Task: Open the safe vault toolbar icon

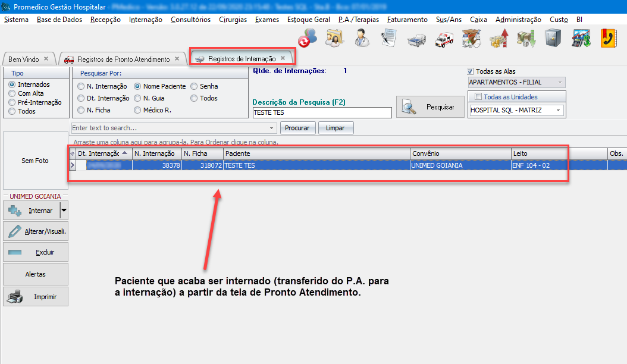Action: pyautogui.click(x=553, y=39)
